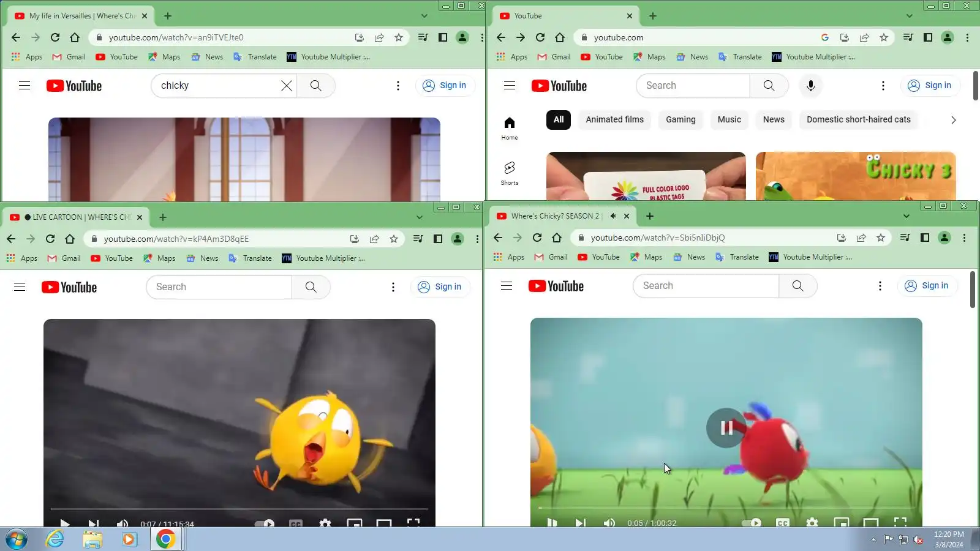Go to Home in the YouTube sidebar
980x551 pixels.
coord(510,128)
